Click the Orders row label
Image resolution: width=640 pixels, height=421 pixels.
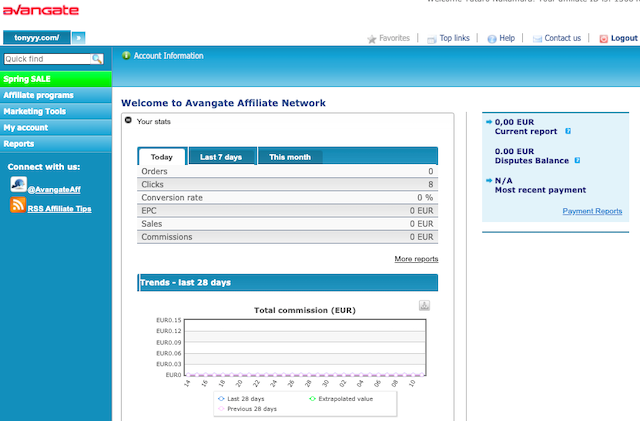coord(154,171)
